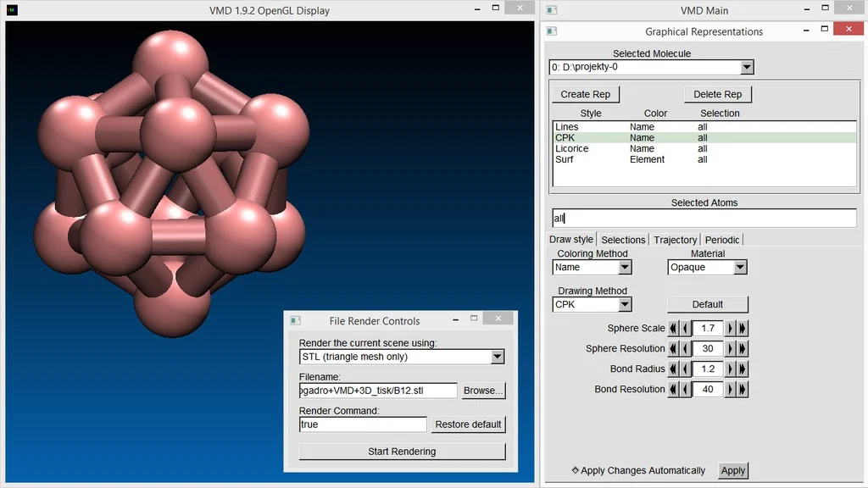868x488 pixels.
Task: Open the Drawing Method dropdown
Action: (x=625, y=304)
